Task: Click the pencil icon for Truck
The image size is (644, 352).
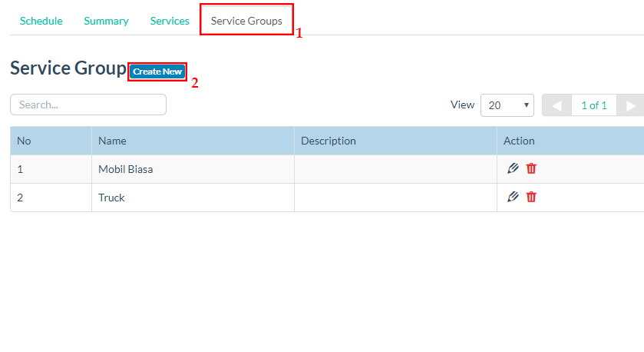Action: click(513, 197)
